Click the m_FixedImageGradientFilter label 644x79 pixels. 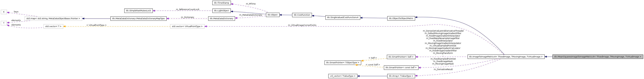[443, 51]
